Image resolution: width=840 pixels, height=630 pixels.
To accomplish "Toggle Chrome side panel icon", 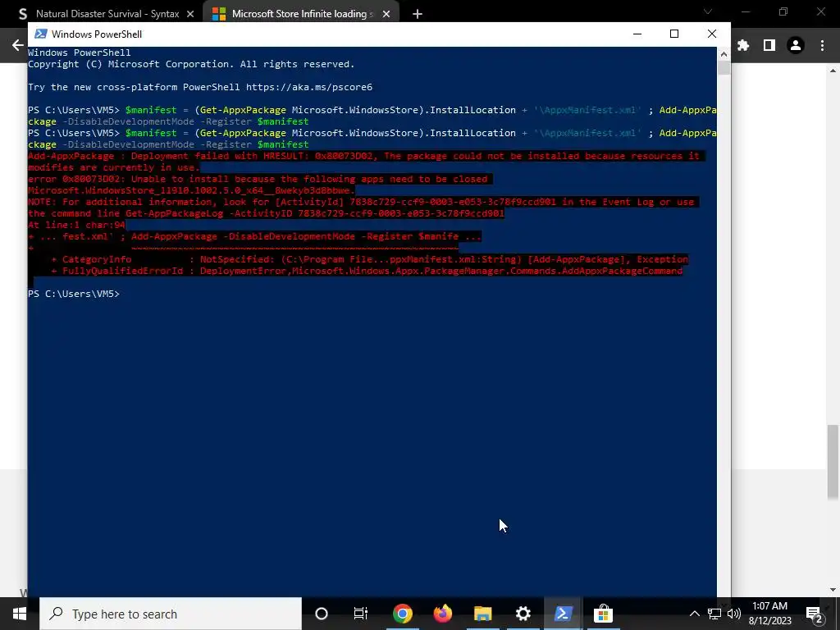I will 769,46.
